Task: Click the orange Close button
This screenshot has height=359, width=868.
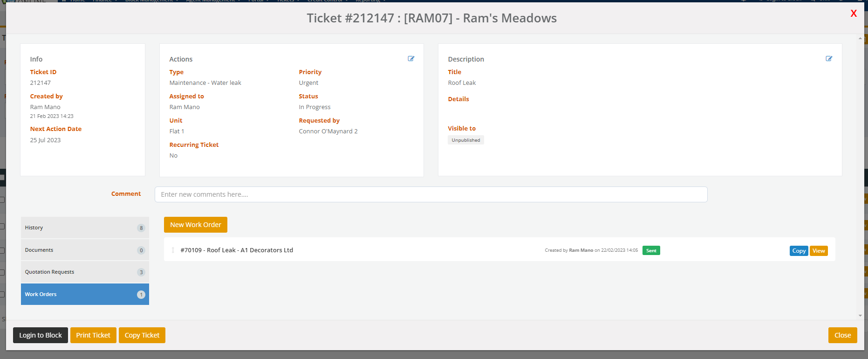Action: pyautogui.click(x=842, y=335)
